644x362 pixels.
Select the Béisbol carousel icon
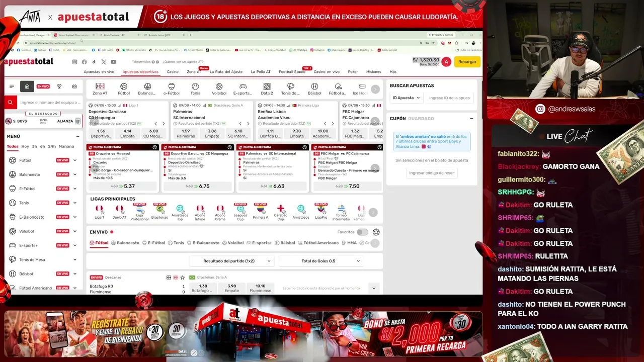pyautogui.click(x=314, y=89)
